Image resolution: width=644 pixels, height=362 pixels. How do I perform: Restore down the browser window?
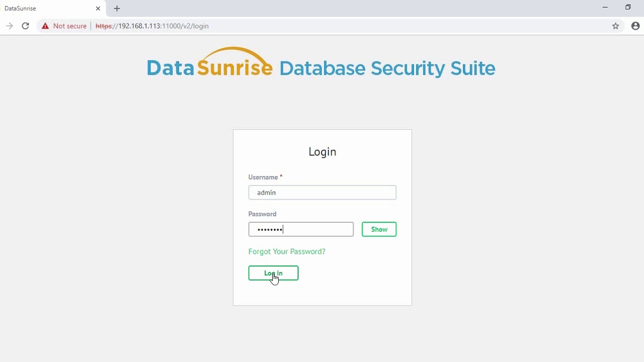[628, 7]
